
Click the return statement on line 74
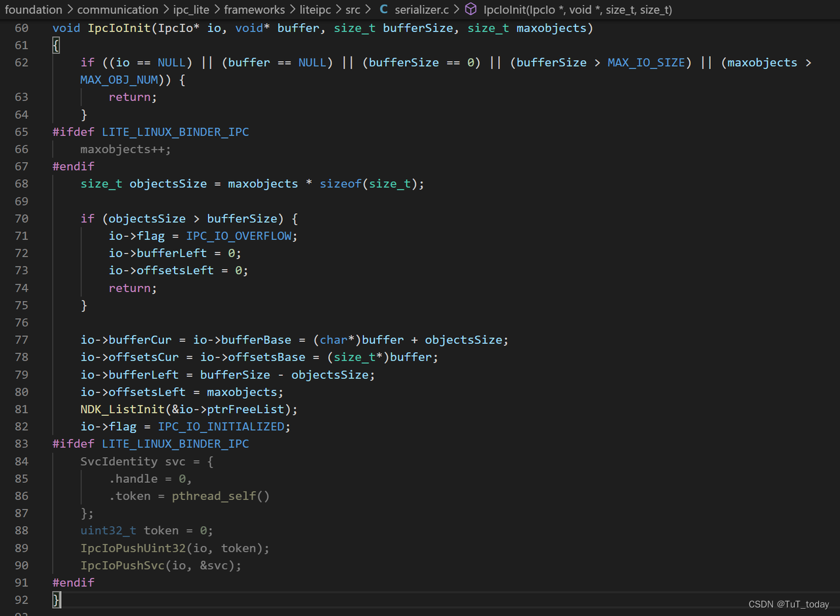click(133, 288)
